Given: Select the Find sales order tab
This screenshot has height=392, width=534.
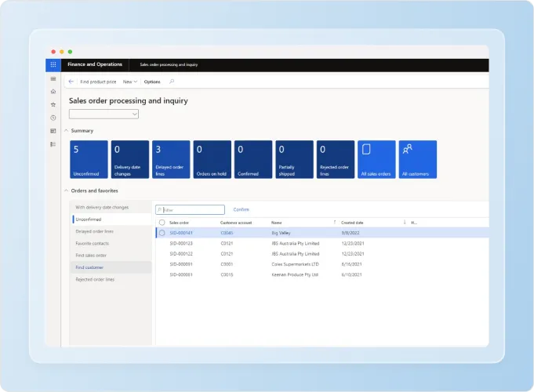Looking at the screenshot, I should tap(111, 256).
